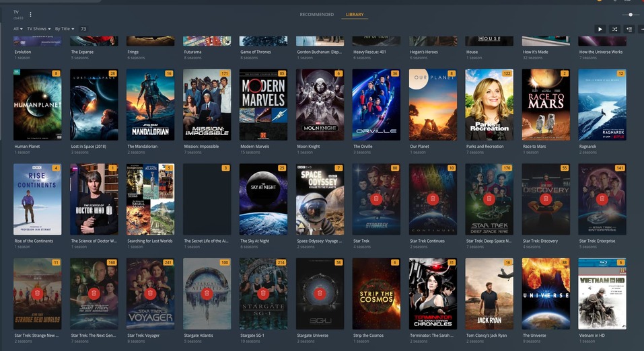Open the Human Planet poster
The height and width of the screenshot is (351, 644).
(38, 105)
